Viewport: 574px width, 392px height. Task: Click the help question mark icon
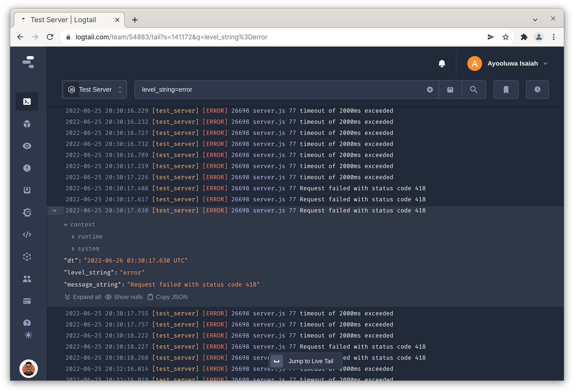tap(27, 323)
